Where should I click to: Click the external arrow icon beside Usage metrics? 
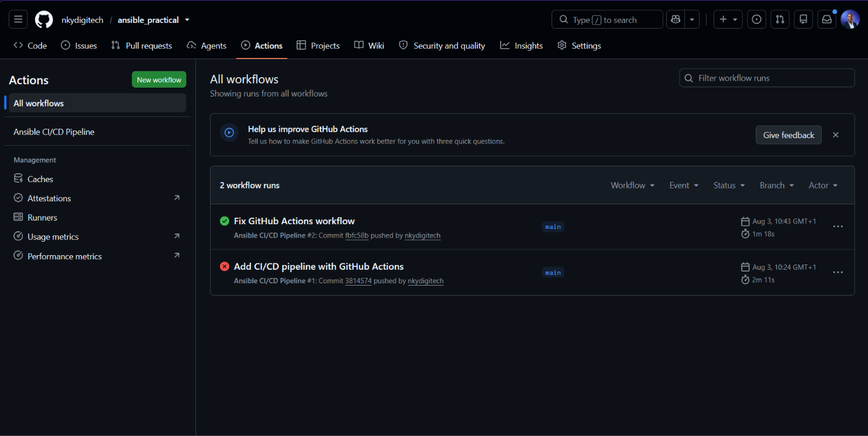click(x=177, y=236)
